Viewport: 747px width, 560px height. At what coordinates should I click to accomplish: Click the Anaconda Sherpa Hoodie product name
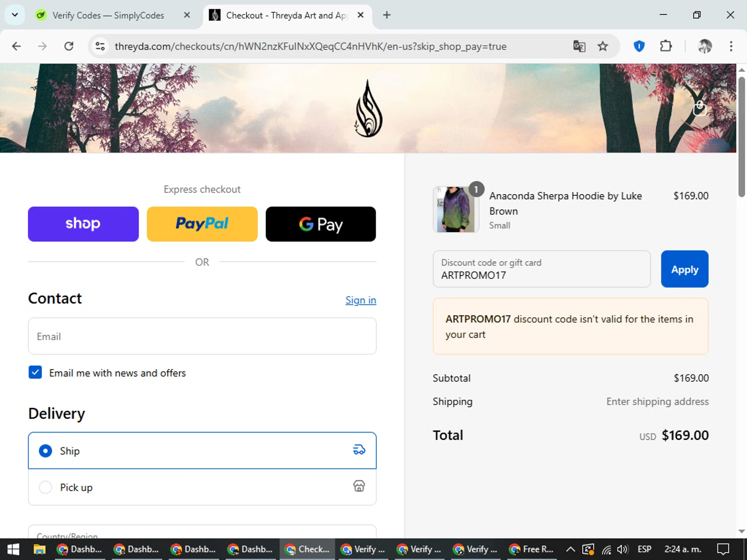pyautogui.click(x=565, y=203)
